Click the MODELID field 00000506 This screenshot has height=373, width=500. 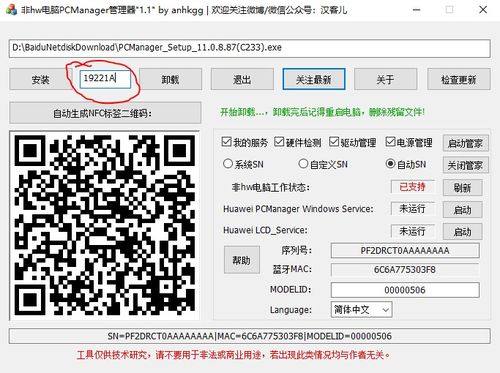click(x=405, y=290)
